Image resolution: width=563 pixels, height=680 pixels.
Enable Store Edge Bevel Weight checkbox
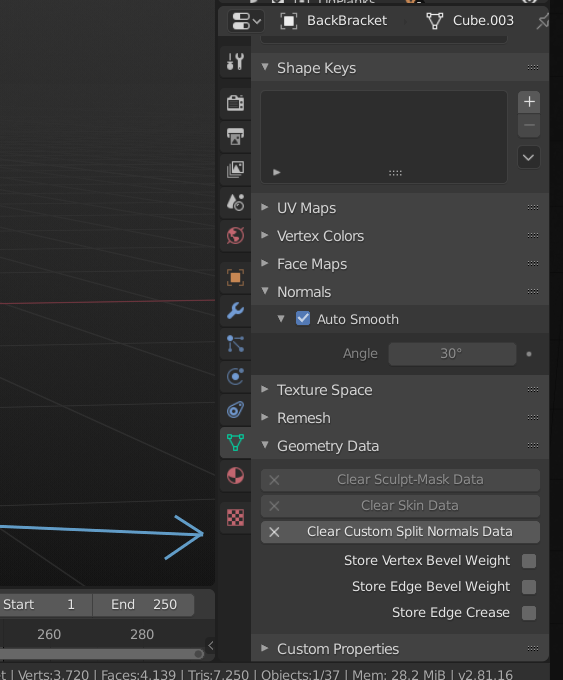point(529,587)
